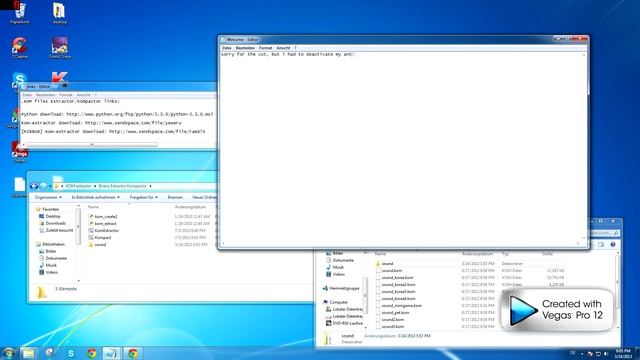640x360 pixels.
Task: Open the red Adobe desktop shortcut
Action: pos(19,152)
